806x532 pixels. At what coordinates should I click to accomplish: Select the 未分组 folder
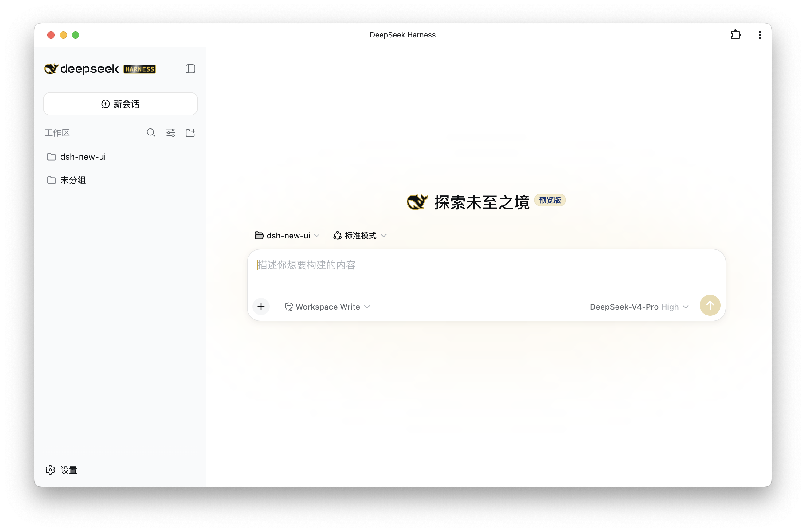pos(120,180)
